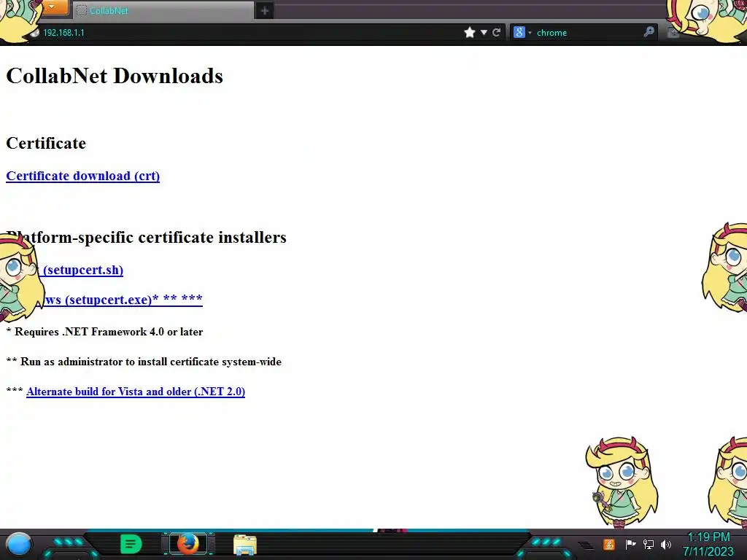The height and width of the screenshot is (560, 747).
Task: Open the Java update tray icon
Action: coord(609,544)
